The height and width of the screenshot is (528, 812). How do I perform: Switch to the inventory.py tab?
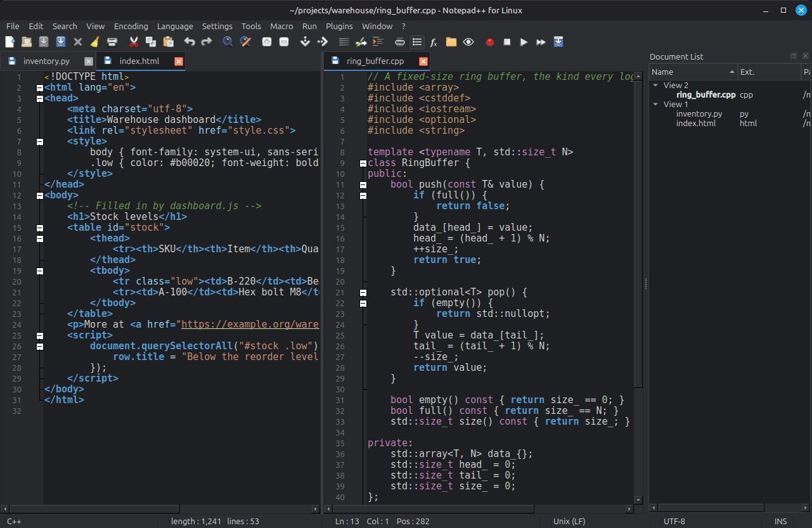point(47,61)
